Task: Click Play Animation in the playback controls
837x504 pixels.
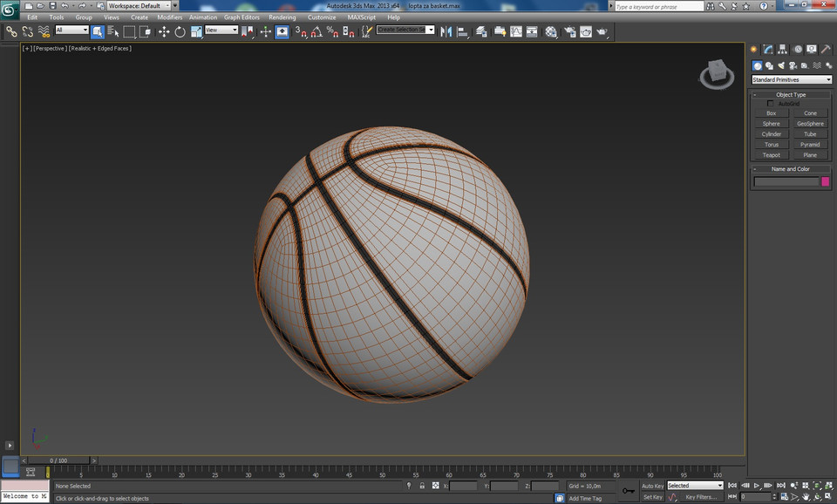Action: [757, 486]
